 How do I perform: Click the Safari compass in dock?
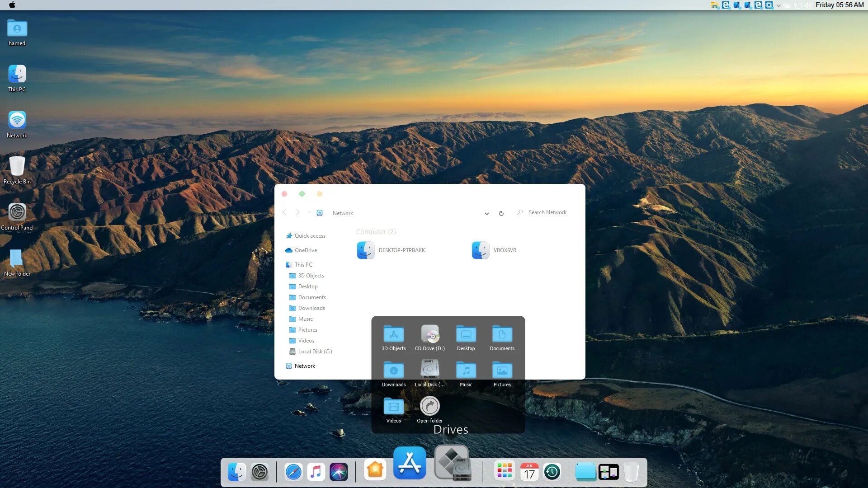[293, 472]
